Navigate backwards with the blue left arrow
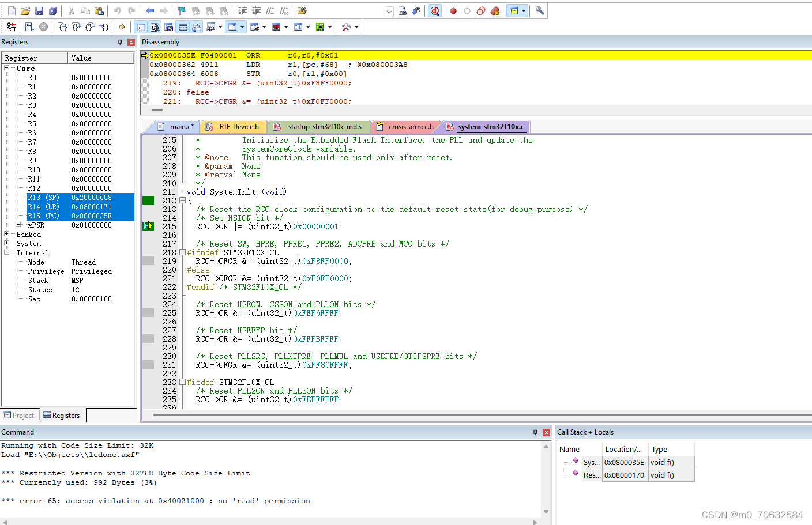The width and height of the screenshot is (812, 525). pyautogui.click(x=150, y=11)
